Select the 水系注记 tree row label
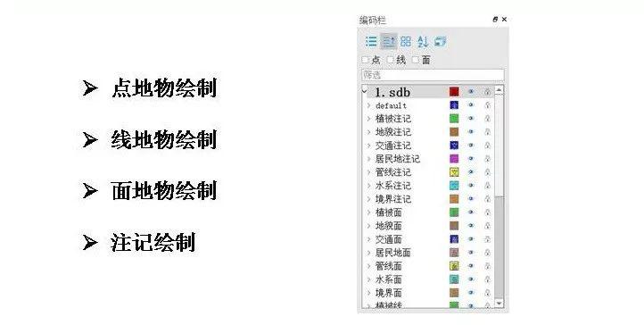The width and height of the screenshot is (644, 325). [393, 186]
